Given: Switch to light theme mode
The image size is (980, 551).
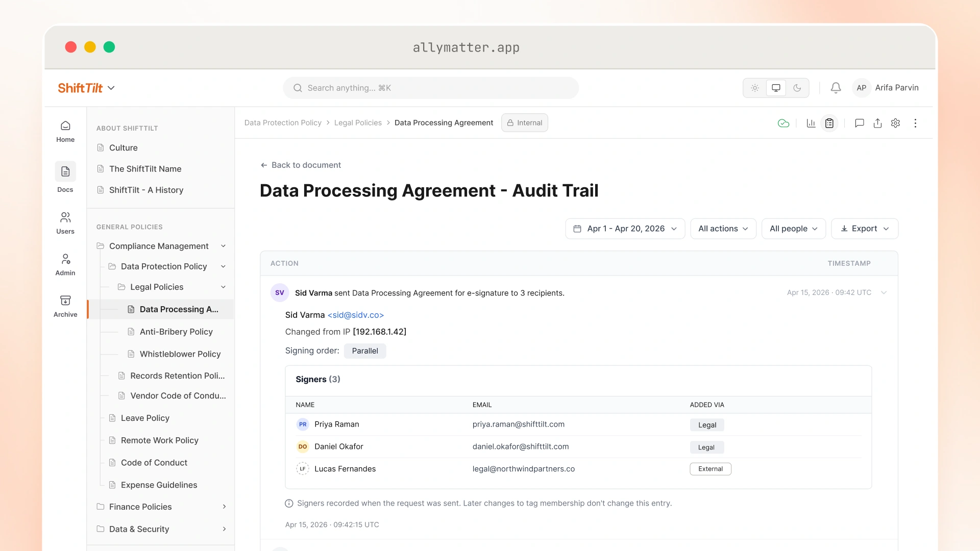Looking at the screenshot, I should click(755, 88).
